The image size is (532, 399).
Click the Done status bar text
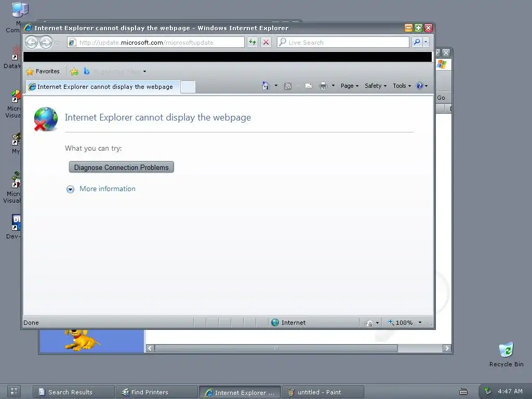click(x=31, y=323)
